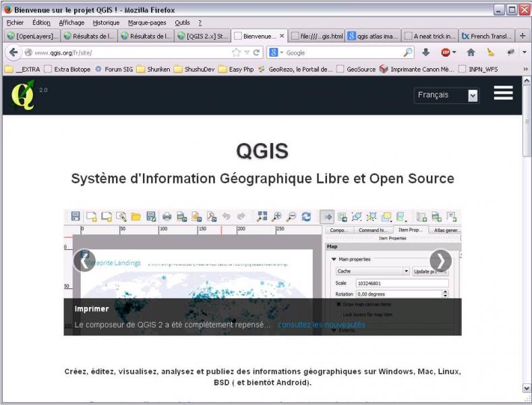Screen dimensions: 532x405
Task: Switch to the French Transl... tab
Action: (487, 36)
